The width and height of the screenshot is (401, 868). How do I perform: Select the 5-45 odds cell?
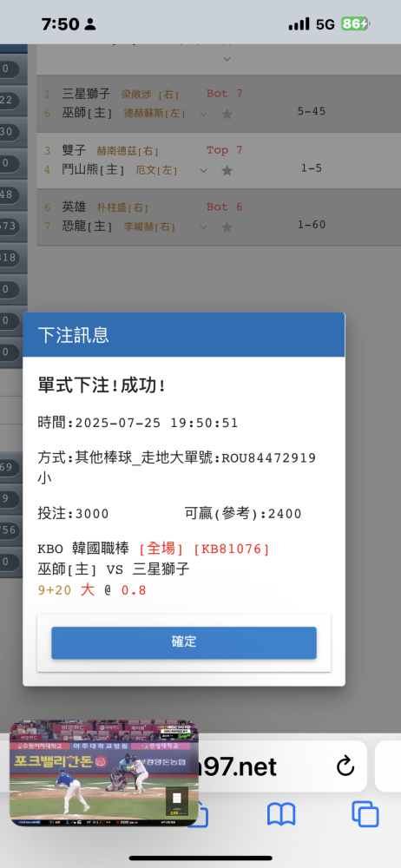click(312, 111)
